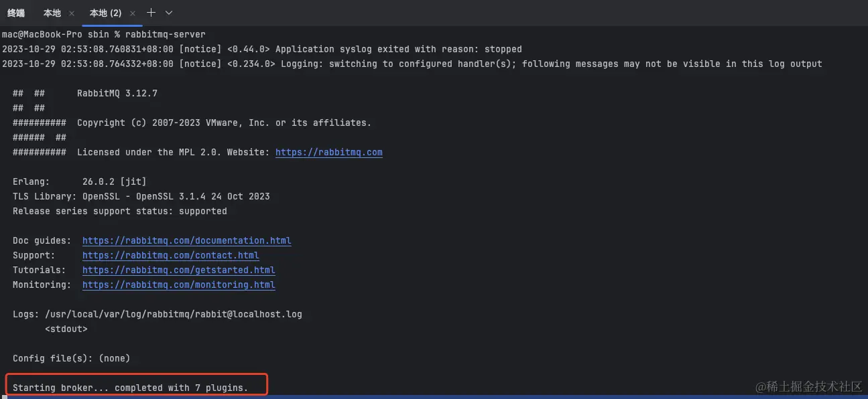This screenshot has height=399, width=868.
Task: Open the https://rabbitmq.com website link
Action: [x=329, y=152]
